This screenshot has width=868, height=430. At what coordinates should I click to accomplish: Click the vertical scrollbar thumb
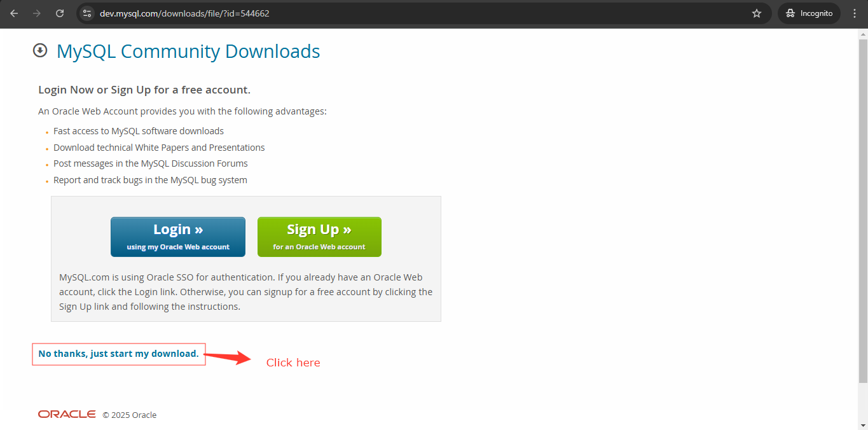pos(863,210)
